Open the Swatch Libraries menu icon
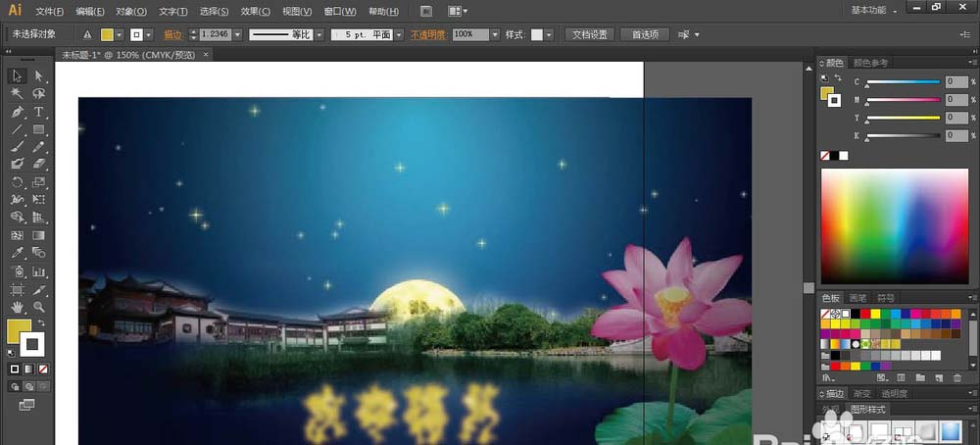Image resolution: width=980 pixels, height=445 pixels. tap(829, 378)
